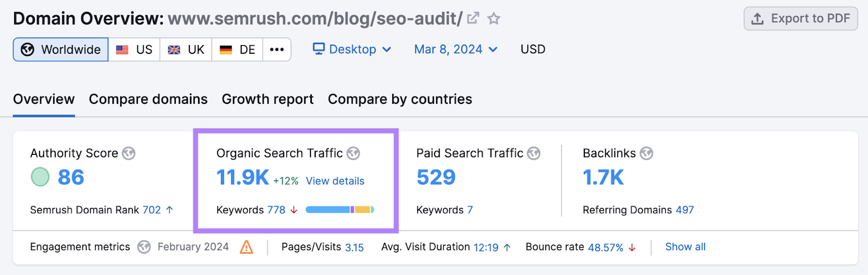Switch the database to US

click(135, 49)
